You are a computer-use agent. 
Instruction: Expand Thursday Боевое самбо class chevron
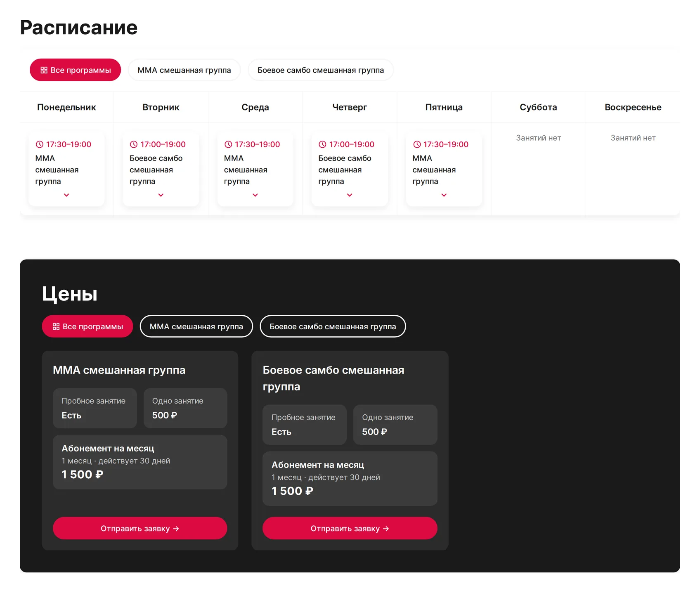[350, 195]
